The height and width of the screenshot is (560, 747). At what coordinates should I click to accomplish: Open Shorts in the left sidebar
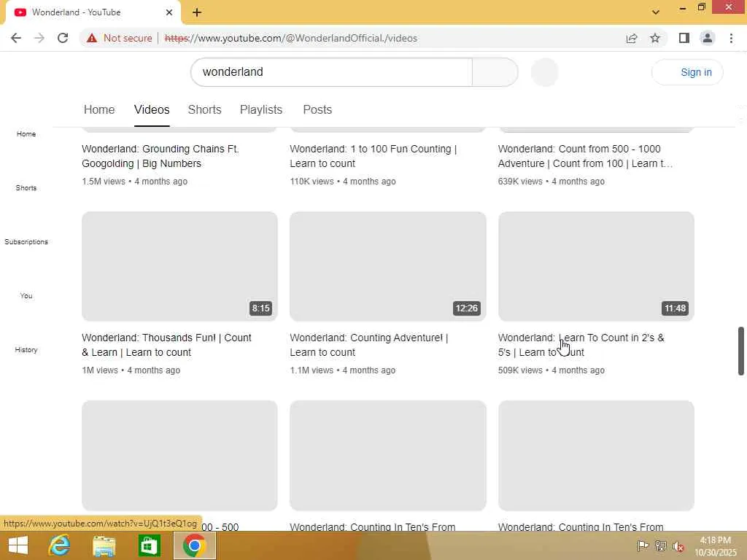[x=26, y=187]
